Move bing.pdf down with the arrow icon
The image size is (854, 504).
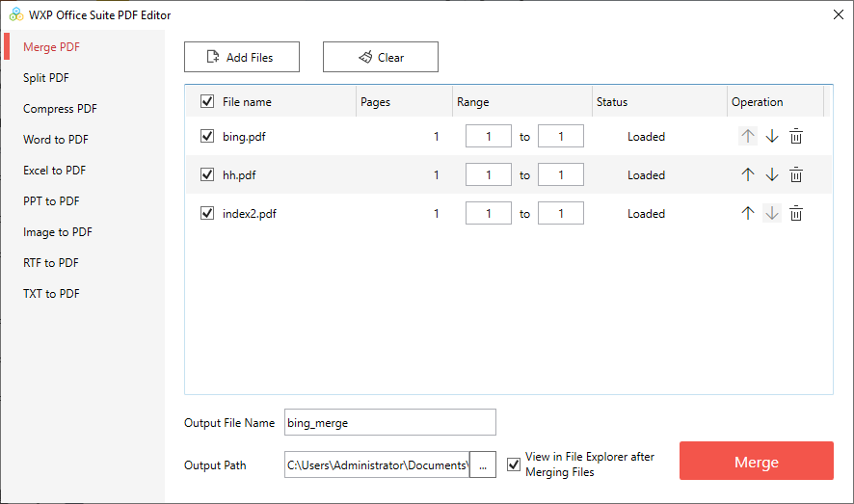tap(772, 136)
